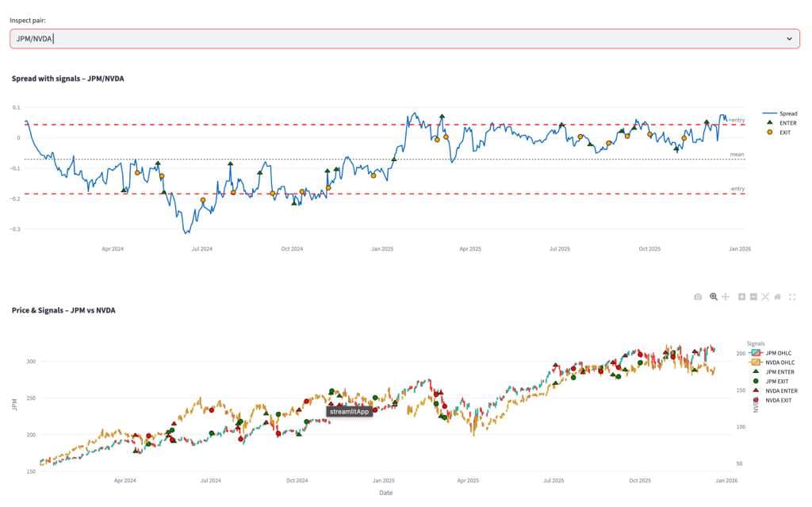812x507 pixels.
Task: Click the streamlitApp tooltip label
Action: tap(350, 412)
